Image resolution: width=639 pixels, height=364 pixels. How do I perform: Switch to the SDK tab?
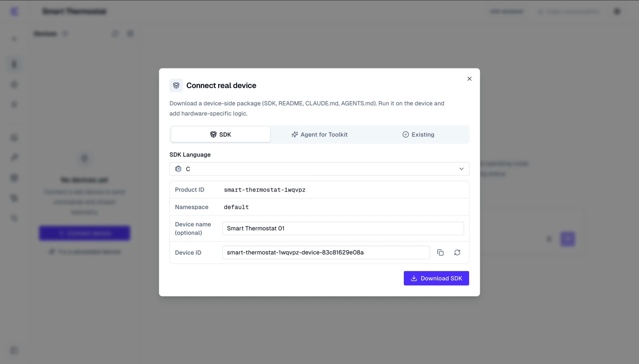click(x=220, y=135)
